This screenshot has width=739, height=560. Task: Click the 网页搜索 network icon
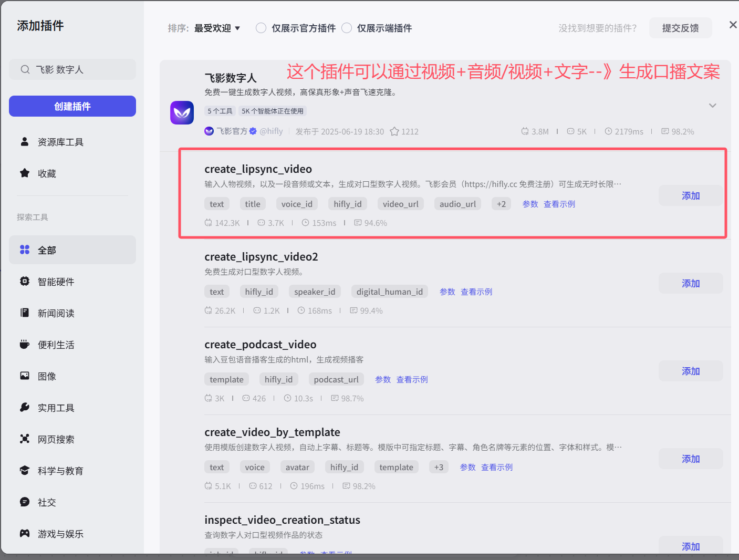25,439
